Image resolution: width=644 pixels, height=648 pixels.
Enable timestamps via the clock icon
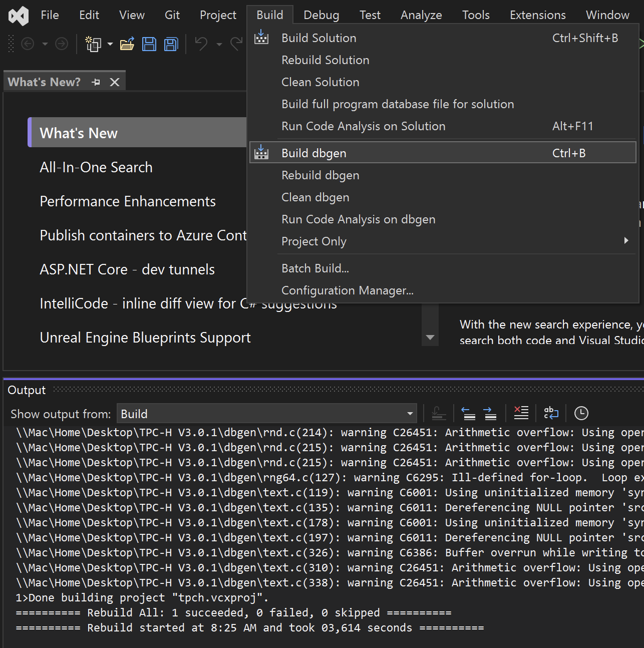point(581,413)
